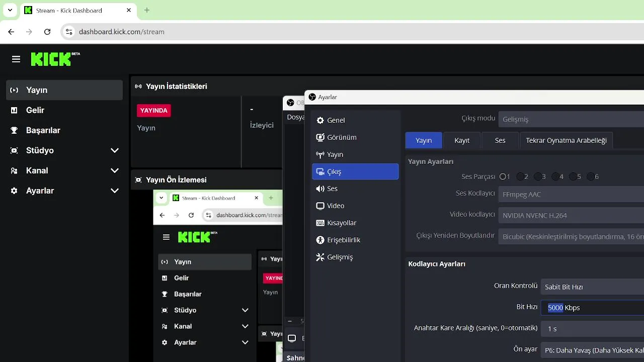Click the browser forward arrow
The width and height of the screenshot is (644, 362).
click(29, 32)
